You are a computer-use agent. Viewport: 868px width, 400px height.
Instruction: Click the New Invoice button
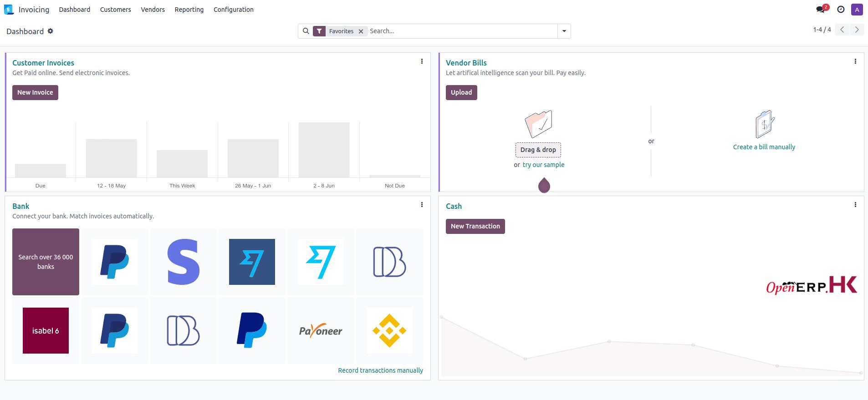pos(35,92)
